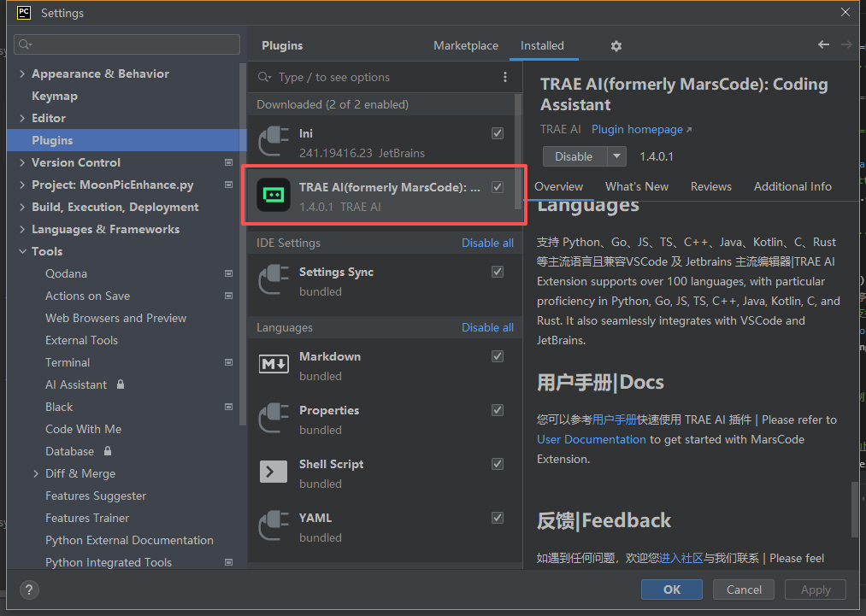The width and height of the screenshot is (866, 616).
Task: Click the Properties plugin icon
Action: point(274,419)
